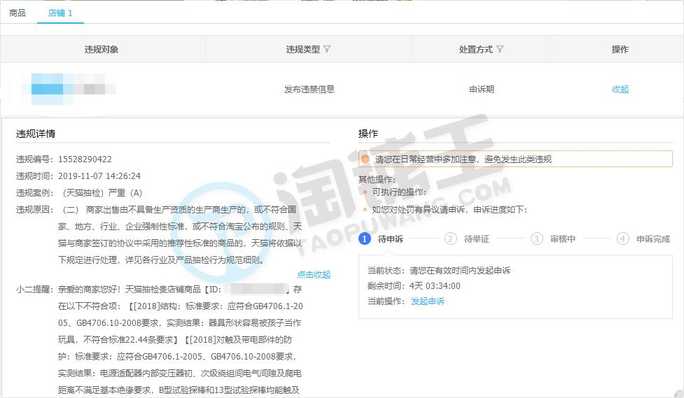Click the 违规对象 column header
Image resolution: width=684 pixels, height=398 pixels.
102,49
